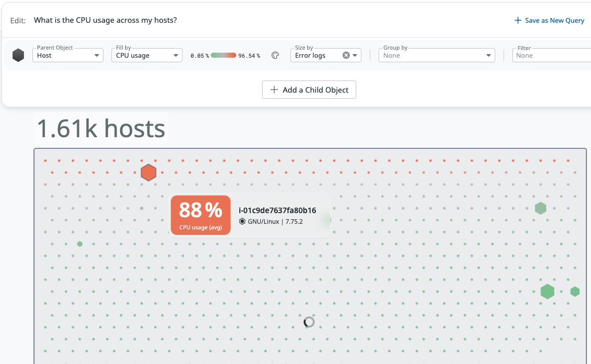
Task: Click the small green hexagon on left
Action: 80,244
